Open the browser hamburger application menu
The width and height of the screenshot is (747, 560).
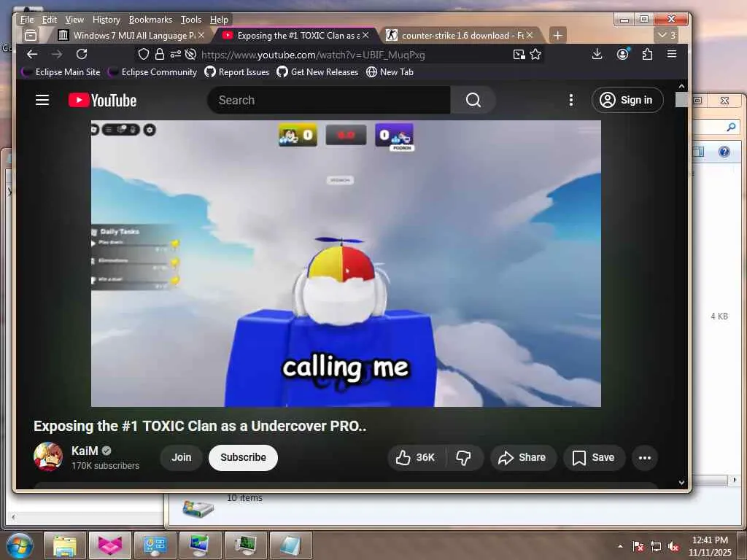(x=672, y=54)
